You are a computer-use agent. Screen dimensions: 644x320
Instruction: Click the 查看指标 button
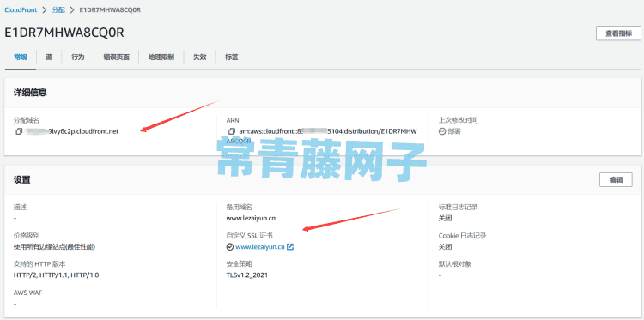coord(618,33)
